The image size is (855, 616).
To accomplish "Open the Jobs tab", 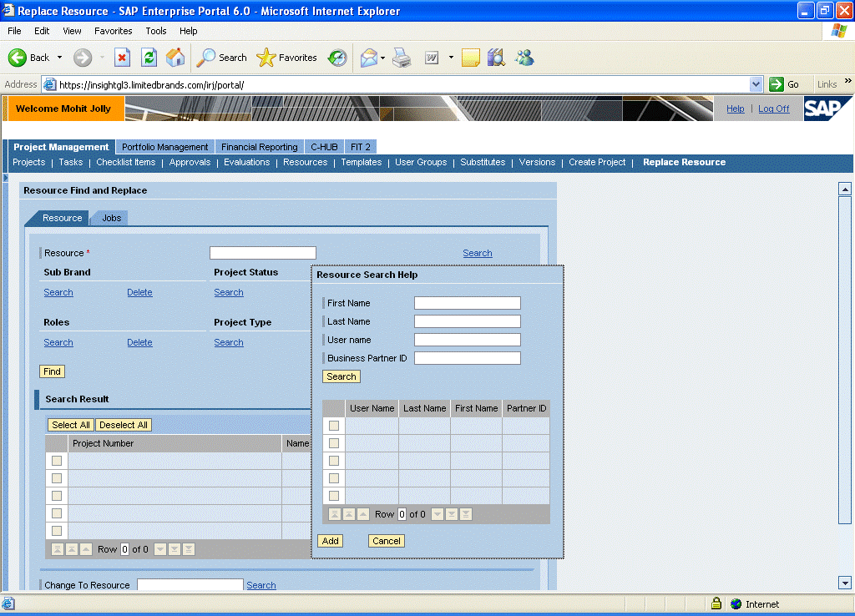I will pos(111,218).
